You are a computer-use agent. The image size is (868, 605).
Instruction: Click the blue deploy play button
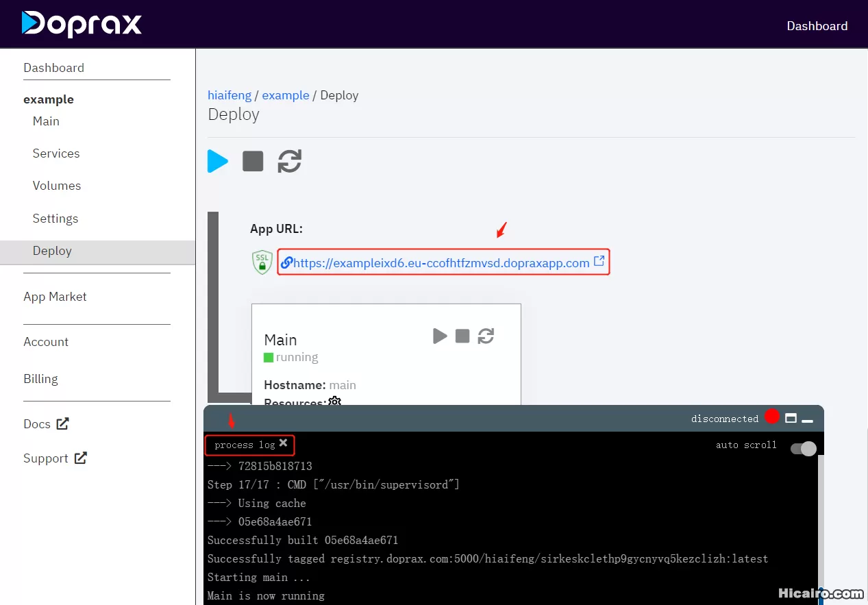tap(218, 162)
